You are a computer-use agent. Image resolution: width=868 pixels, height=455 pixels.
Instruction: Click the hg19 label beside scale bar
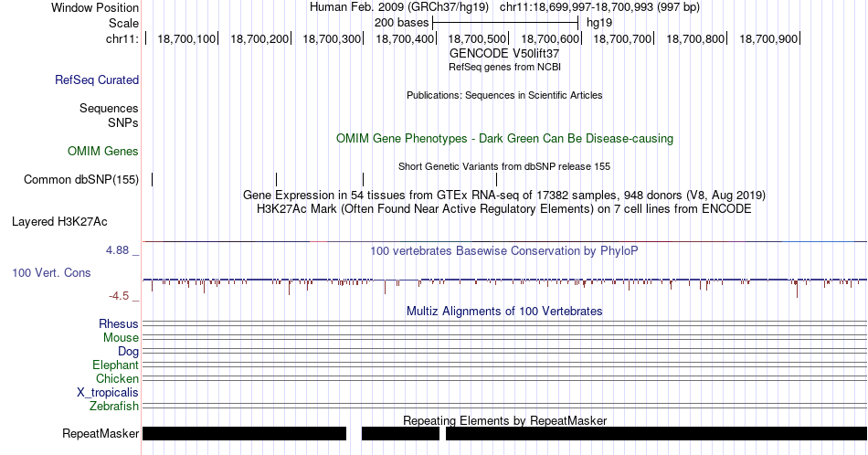click(599, 23)
